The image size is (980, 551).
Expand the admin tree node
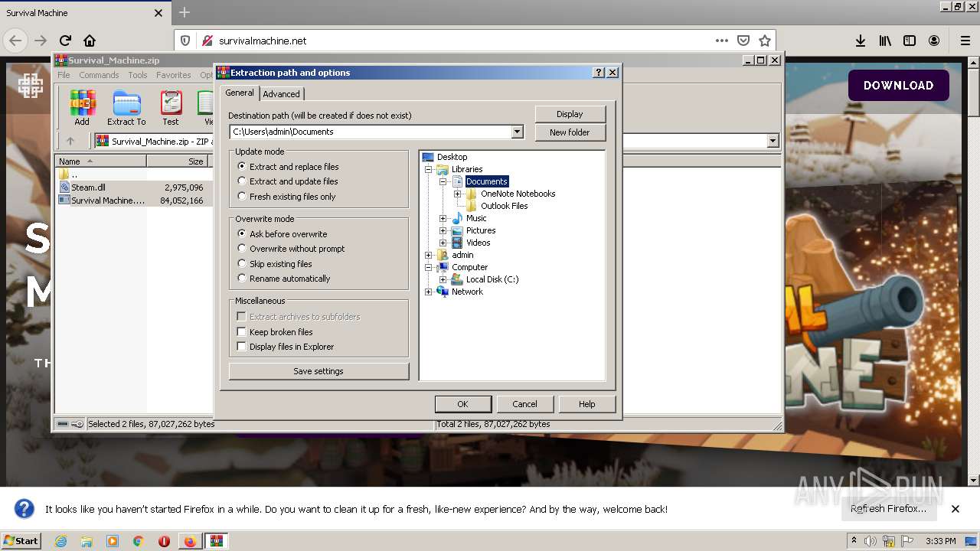(429, 255)
